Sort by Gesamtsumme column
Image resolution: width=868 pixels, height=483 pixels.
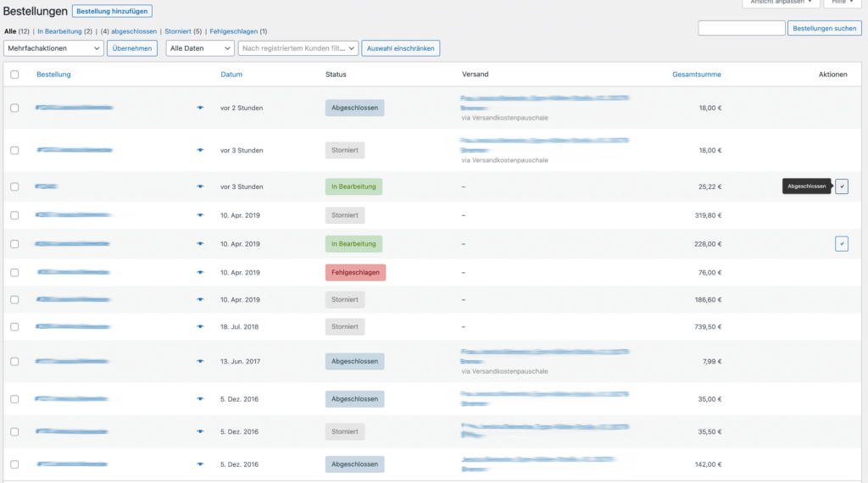[697, 74]
